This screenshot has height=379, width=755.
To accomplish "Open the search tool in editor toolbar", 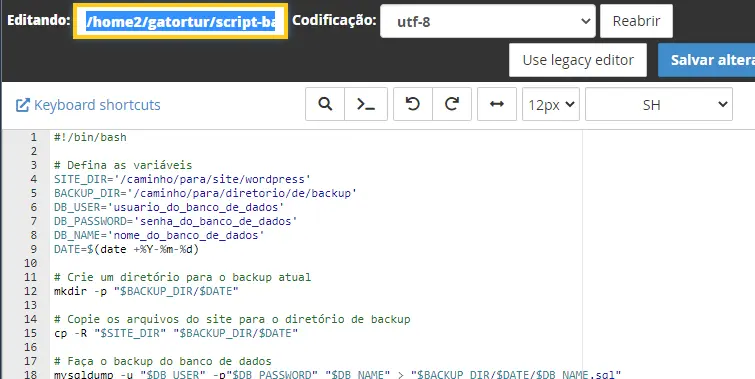I will pyautogui.click(x=325, y=104).
